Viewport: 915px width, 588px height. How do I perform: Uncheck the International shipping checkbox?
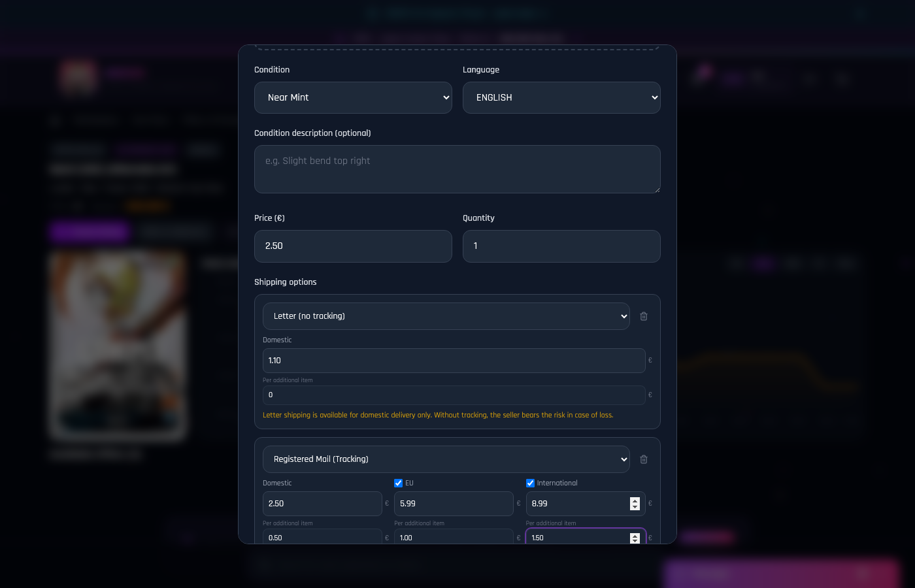click(530, 483)
